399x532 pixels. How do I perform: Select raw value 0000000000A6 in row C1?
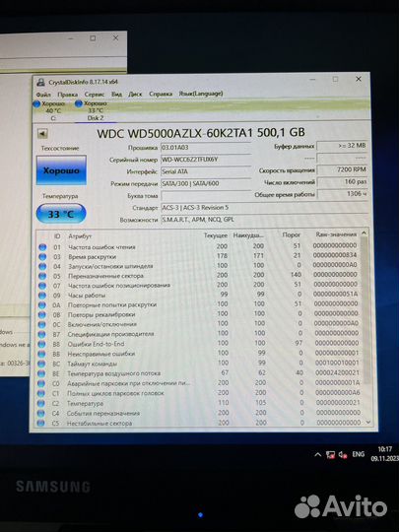pos(338,393)
